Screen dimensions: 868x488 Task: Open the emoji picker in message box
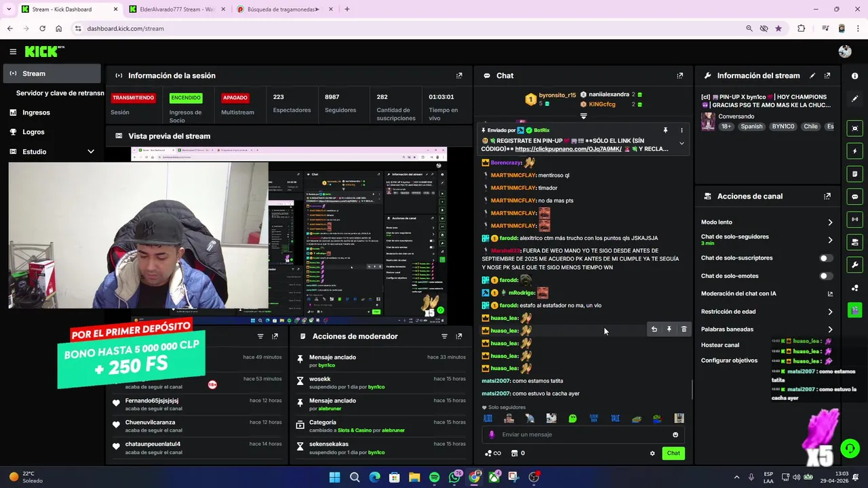[675, 435]
